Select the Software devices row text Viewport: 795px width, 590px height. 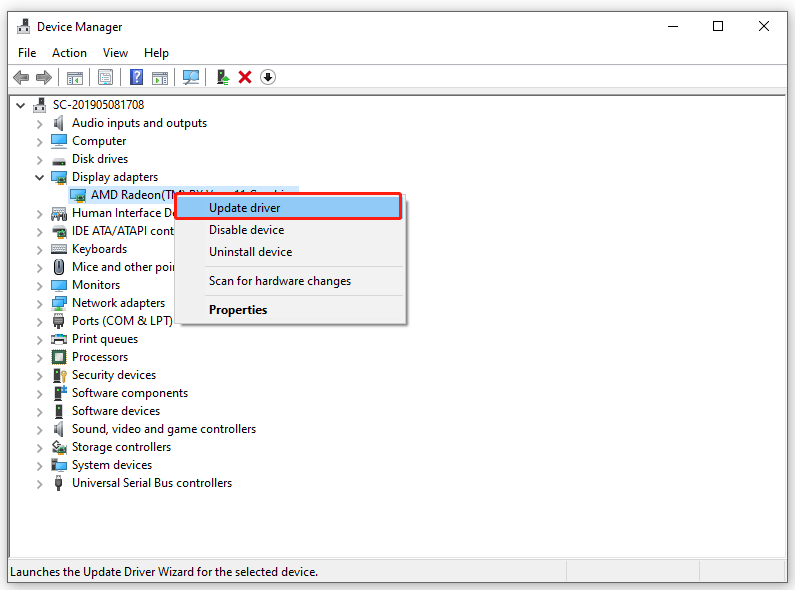click(116, 411)
